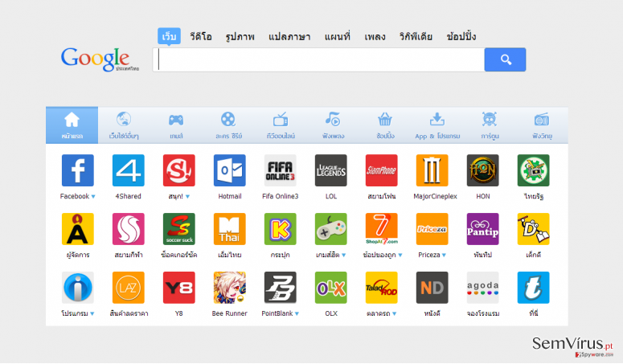Open the Soccer Suck icon

(178, 229)
